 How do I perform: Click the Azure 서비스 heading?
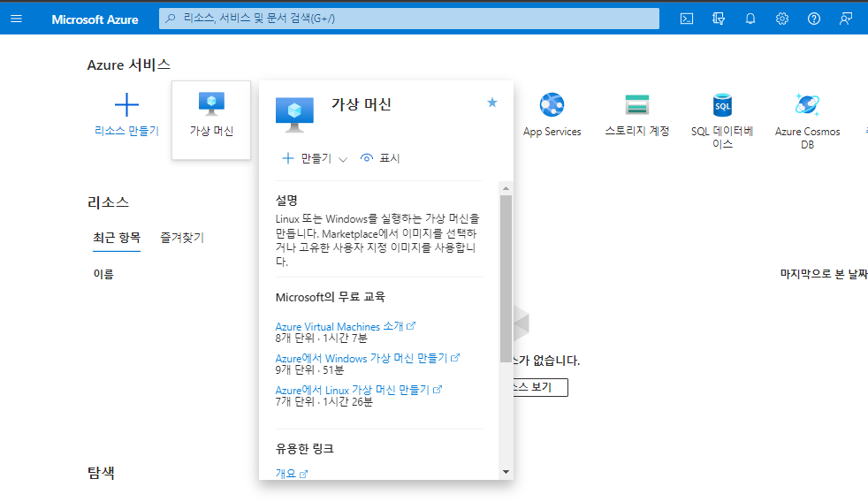click(x=128, y=65)
